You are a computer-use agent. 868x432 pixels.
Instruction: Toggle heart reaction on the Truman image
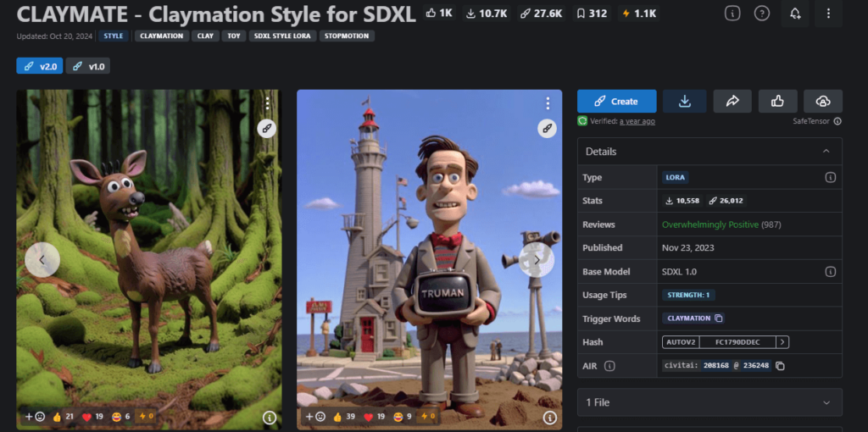pyautogui.click(x=373, y=417)
